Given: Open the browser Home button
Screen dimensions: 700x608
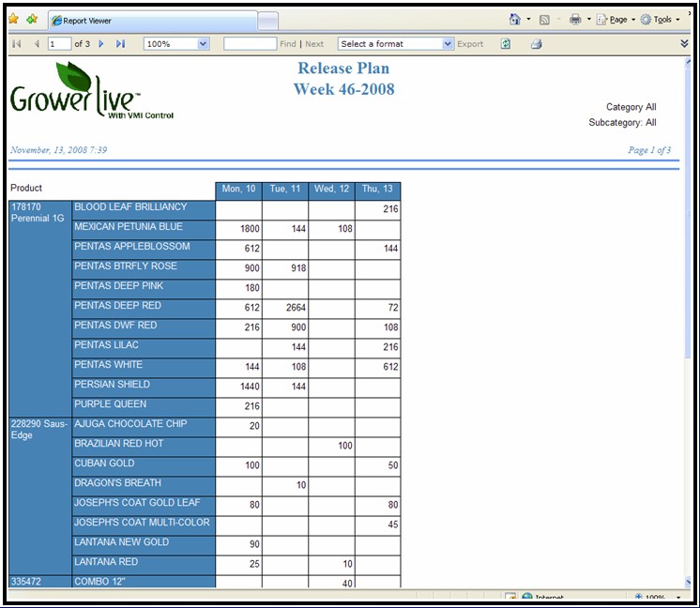Looking at the screenshot, I should click(x=514, y=19).
